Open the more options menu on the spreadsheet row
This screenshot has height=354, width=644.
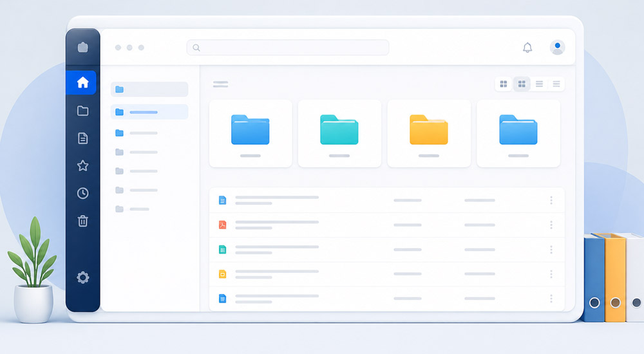click(551, 249)
